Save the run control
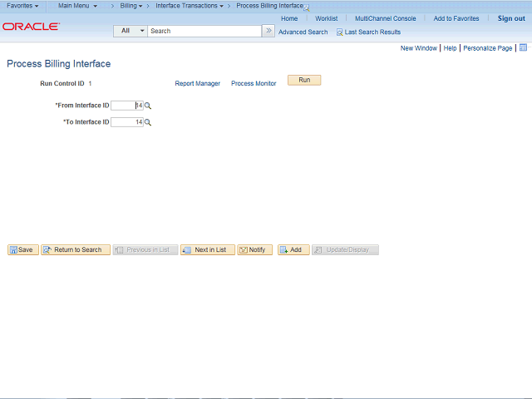Screen dimensions: 532x399 [23, 249]
